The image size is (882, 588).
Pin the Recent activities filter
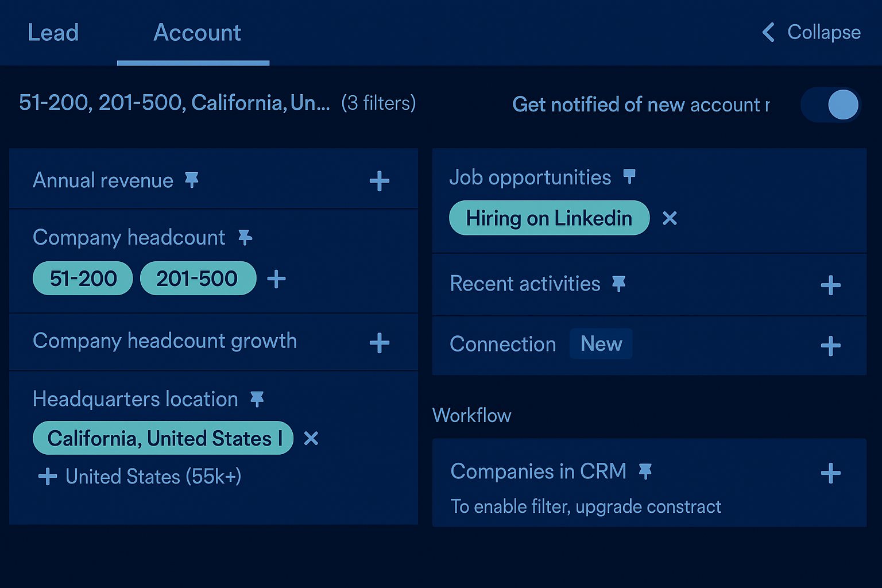[x=619, y=283]
